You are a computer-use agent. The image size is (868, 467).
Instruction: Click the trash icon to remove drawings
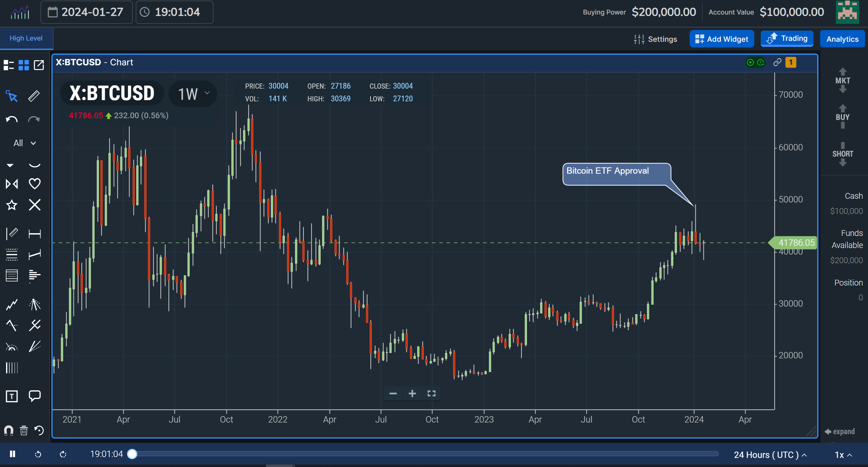click(x=24, y=431)
